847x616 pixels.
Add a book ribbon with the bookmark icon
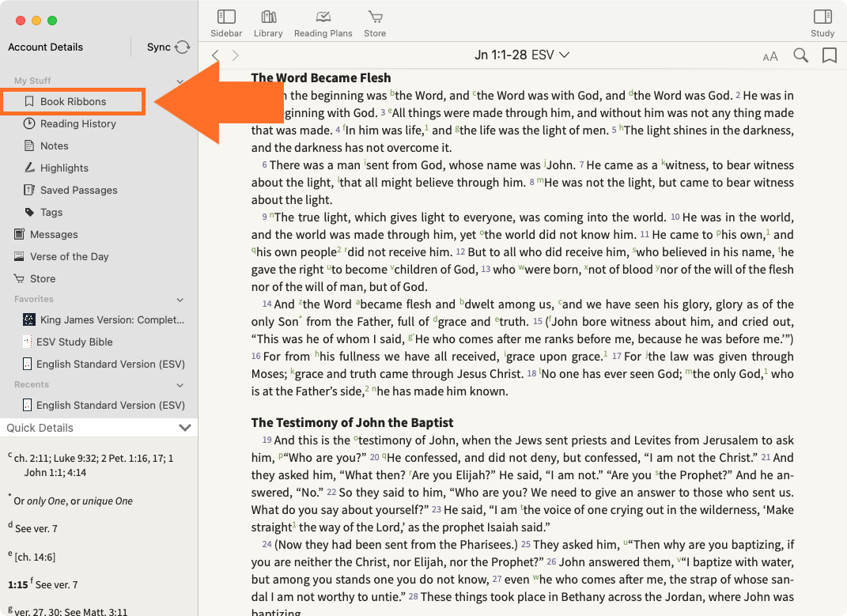pos(829,55)
